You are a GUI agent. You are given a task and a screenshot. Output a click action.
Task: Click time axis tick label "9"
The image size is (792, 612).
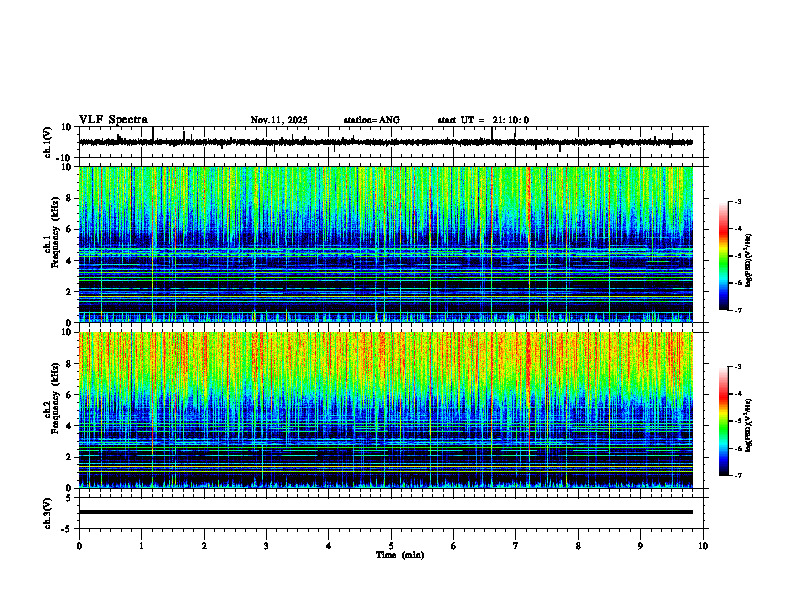(640, 546)
